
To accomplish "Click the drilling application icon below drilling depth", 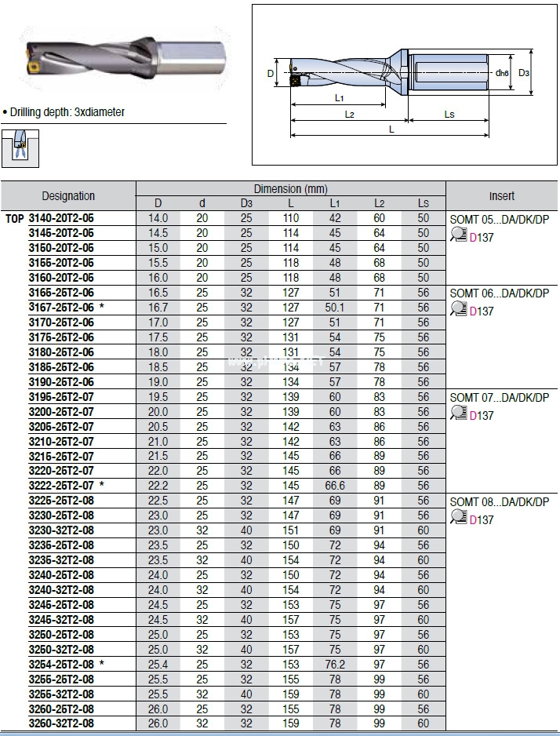I will [x=18, y=148].
